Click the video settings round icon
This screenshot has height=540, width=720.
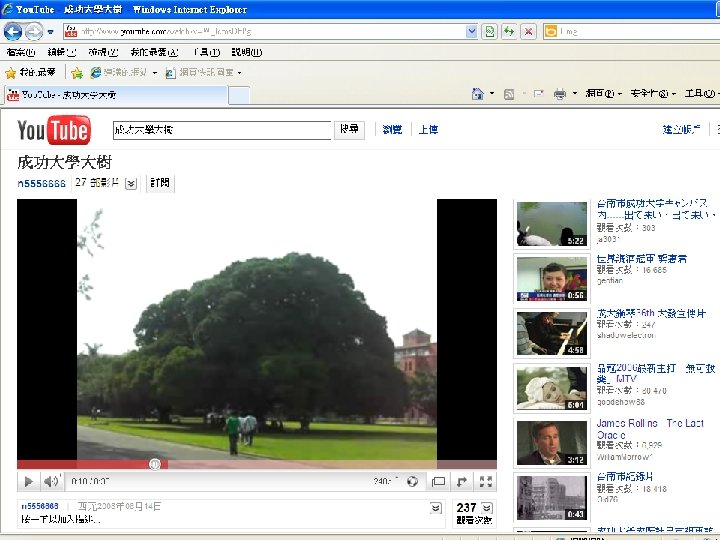(x=412, y=481)
